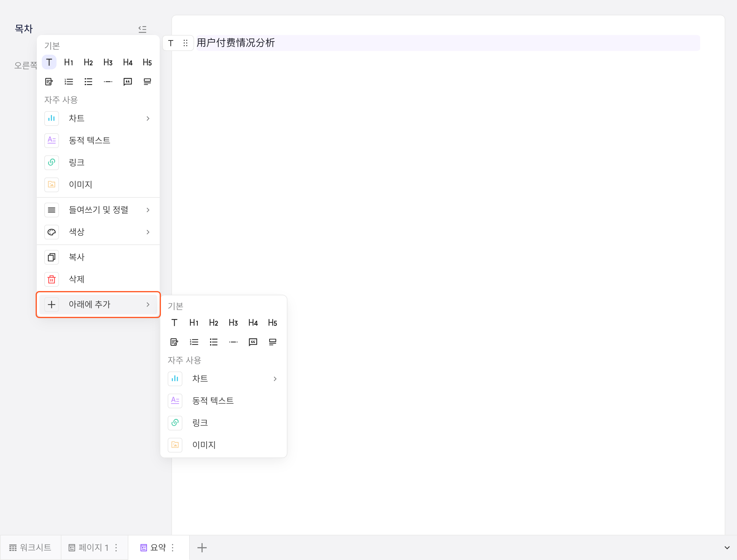Screen dimensions: 737x560
Task: Add numbered list from submenu
Action: coord(194,342)
